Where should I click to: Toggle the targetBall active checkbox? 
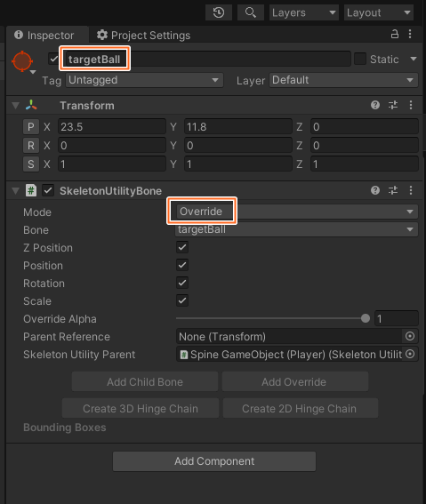(x=53, y=59)
